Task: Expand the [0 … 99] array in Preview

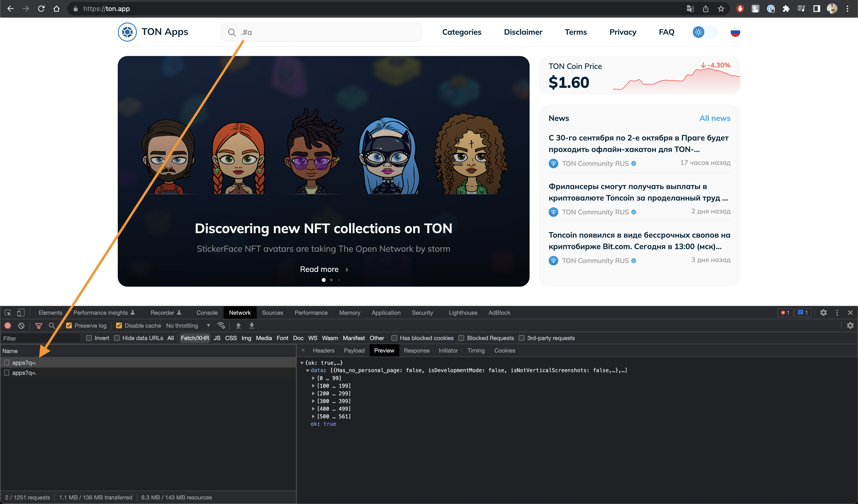Action: click(314, 378)
